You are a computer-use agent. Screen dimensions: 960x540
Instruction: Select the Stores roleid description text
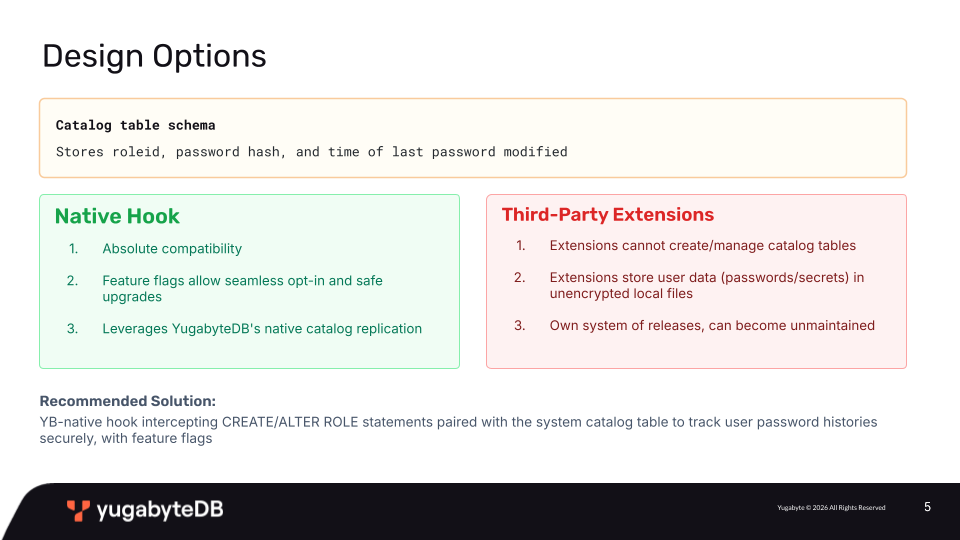(312, 152)
